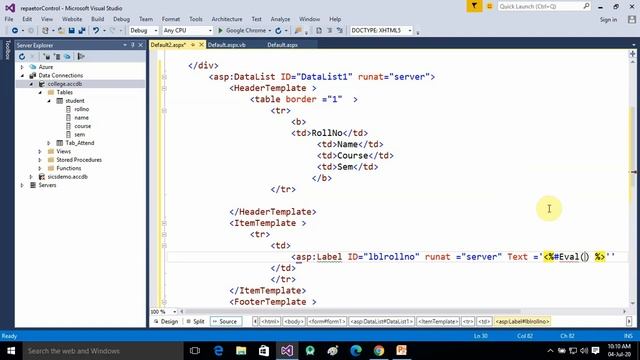Collapse the ItemTemplate outlining region
The height and width of the screenshot is (360, 640).
(x=164, y=223)
